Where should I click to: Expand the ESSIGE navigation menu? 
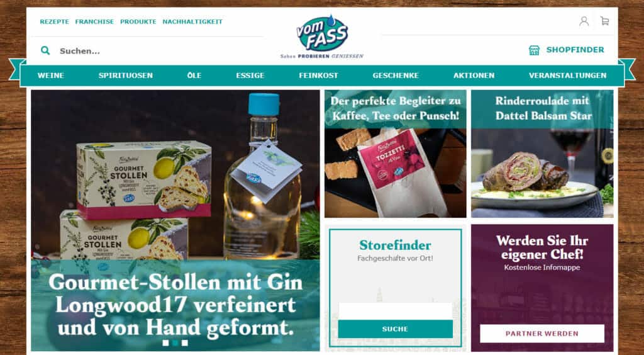(x=250, y=76)
